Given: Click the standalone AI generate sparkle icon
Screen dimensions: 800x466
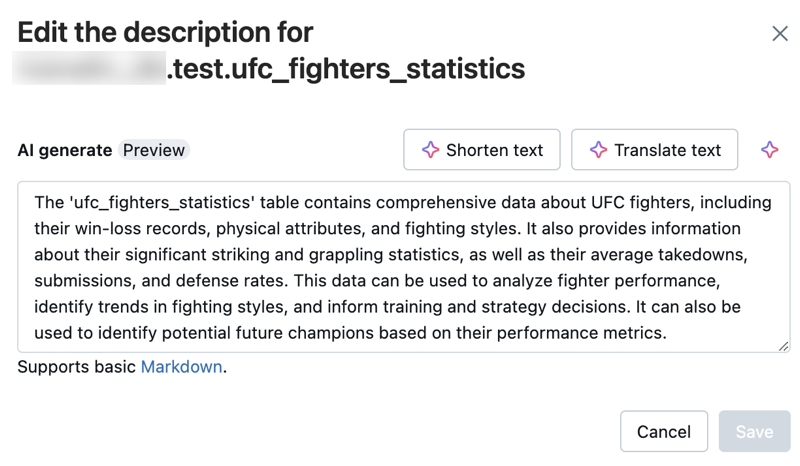Looking at the screenshot, I should (769, 150).
